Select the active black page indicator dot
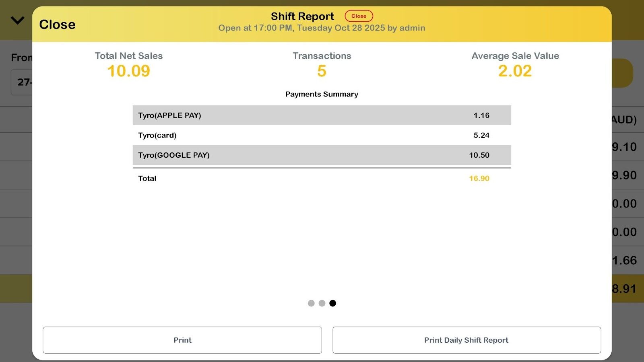Viewport: 644px width, 362px height. [x=333, y=303]
